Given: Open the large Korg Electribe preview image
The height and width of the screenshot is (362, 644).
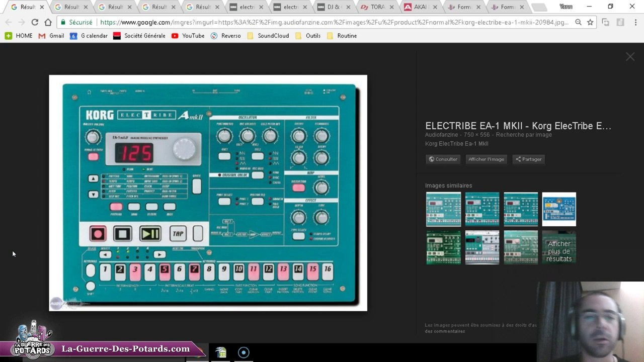Looking at the screenshot, I should [208, 193].
